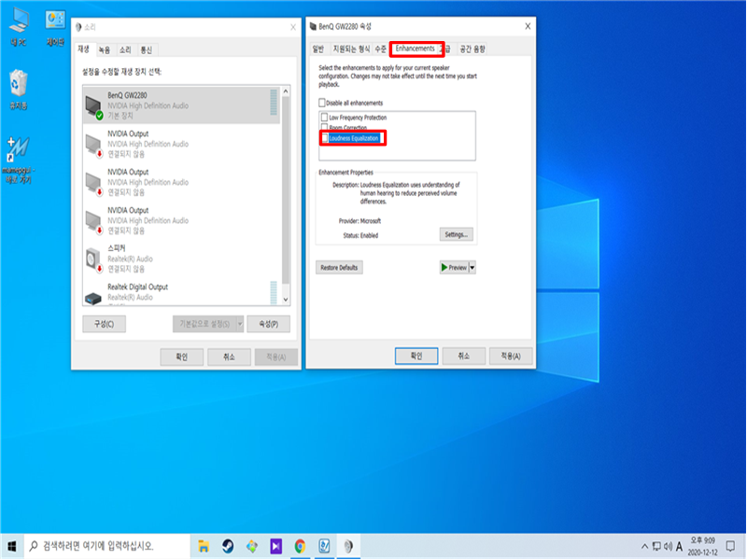
Task: Switch to the 지원되는 형식 tab
Action: (351, 49)
